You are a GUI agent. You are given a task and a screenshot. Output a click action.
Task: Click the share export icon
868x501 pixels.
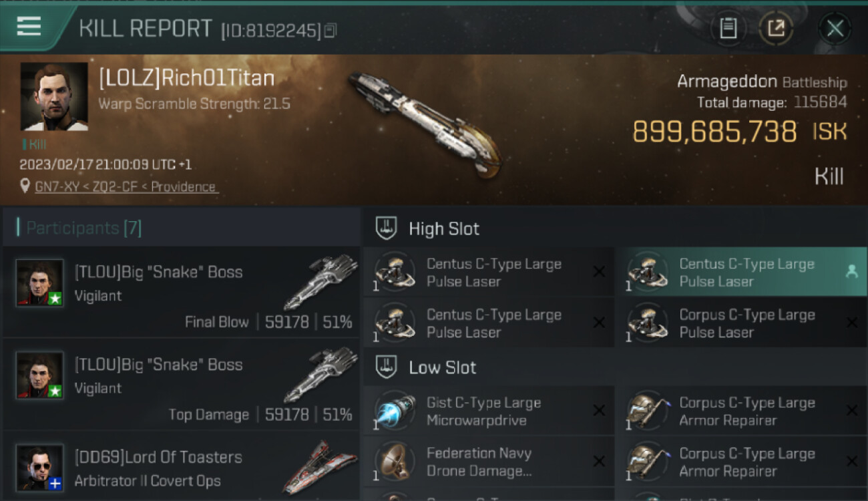pos(776,28)
